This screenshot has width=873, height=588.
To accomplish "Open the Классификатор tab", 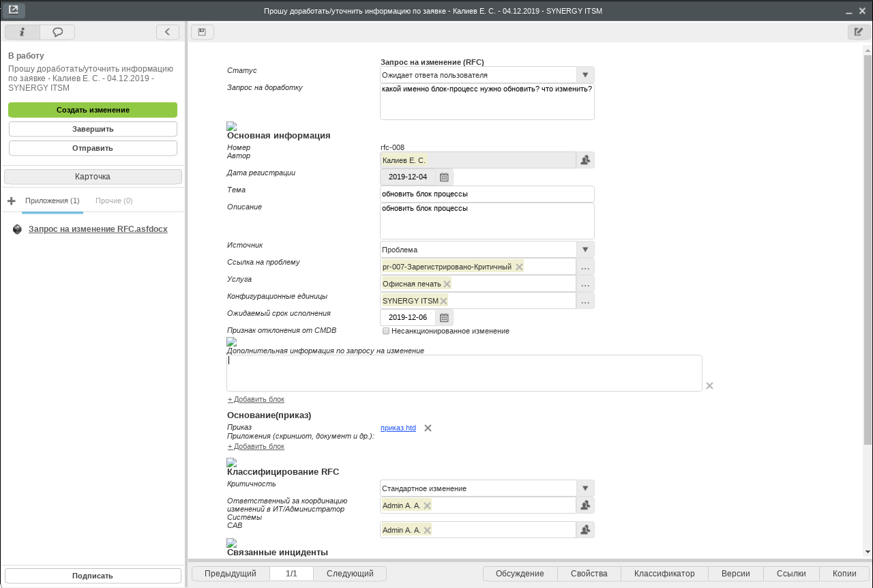I will click(664, 574).
